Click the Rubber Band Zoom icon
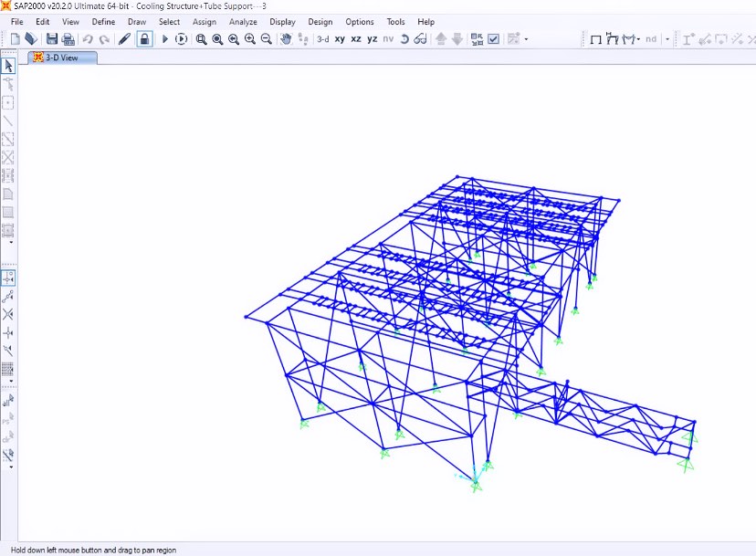The height and width of the screenshot is (556, 756). tap(201, 39)
